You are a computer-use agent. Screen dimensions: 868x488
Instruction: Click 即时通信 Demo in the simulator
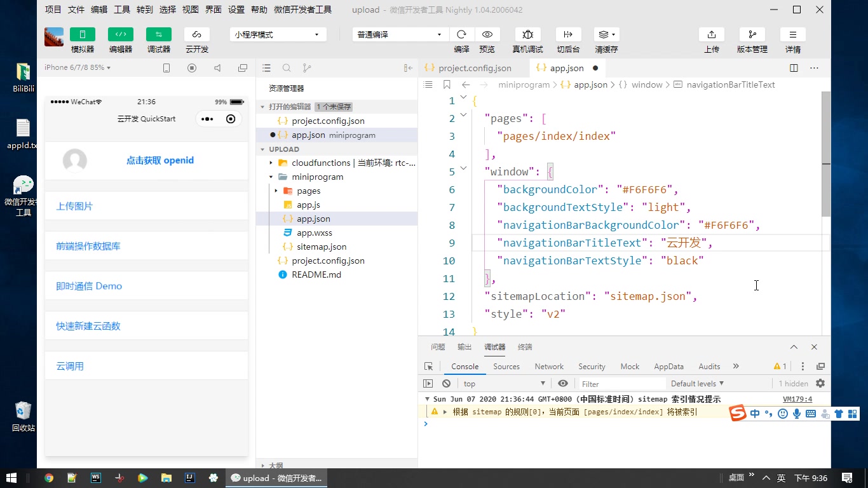coord(89,286)
